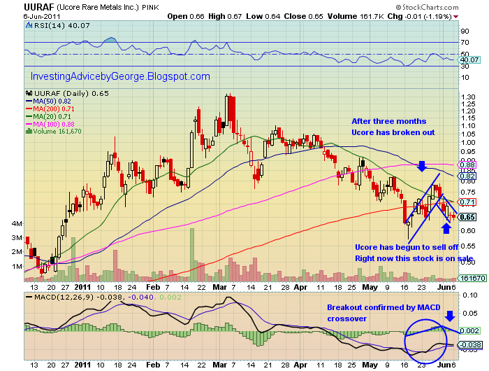Click the 4M volume axis label
Image resolution: width=489 pixels, height=371 pixels.
pos(17,223)
